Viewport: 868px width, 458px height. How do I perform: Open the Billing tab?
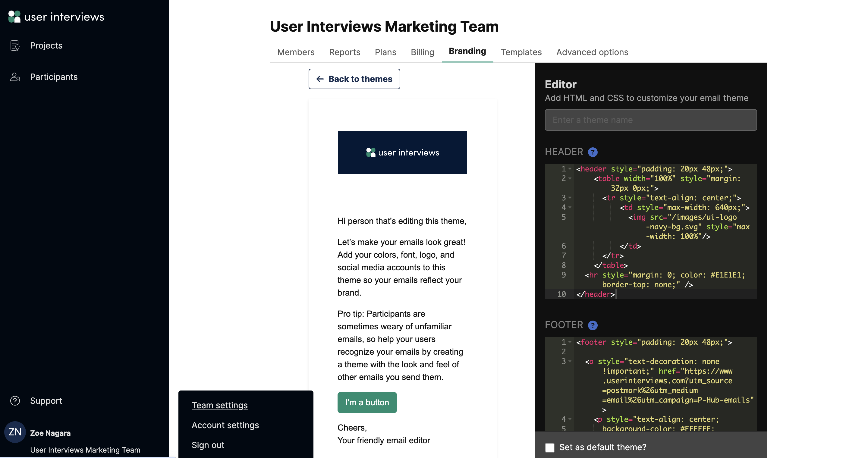click(x=422, y=52)
